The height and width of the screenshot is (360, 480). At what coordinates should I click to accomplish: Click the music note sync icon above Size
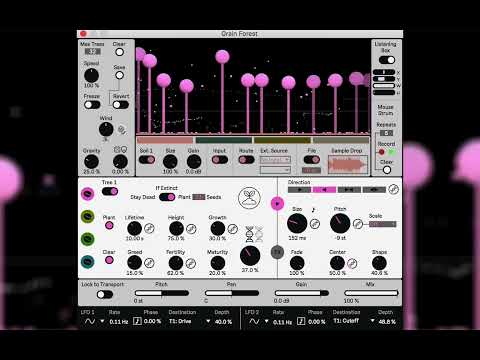pos(313,210)
